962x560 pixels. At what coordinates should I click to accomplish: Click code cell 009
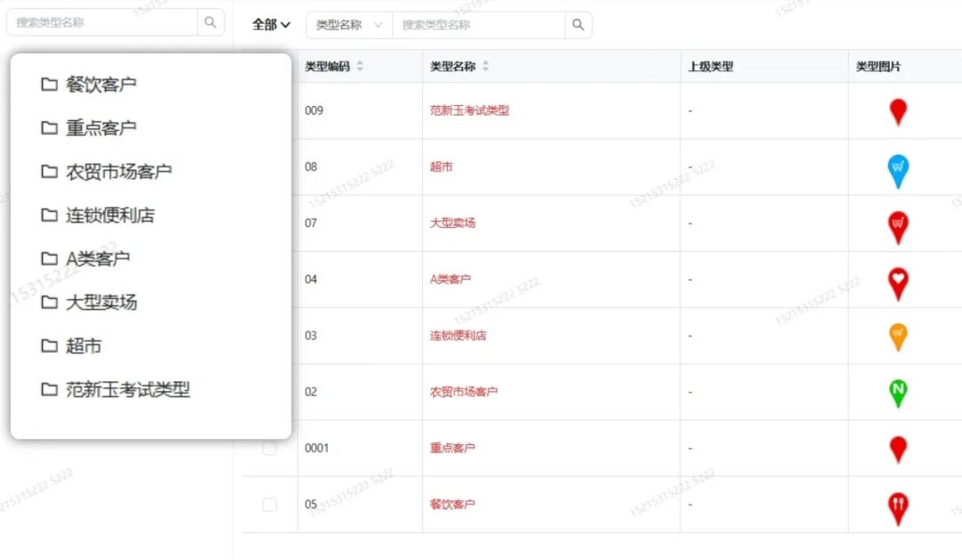coord(314,111)
